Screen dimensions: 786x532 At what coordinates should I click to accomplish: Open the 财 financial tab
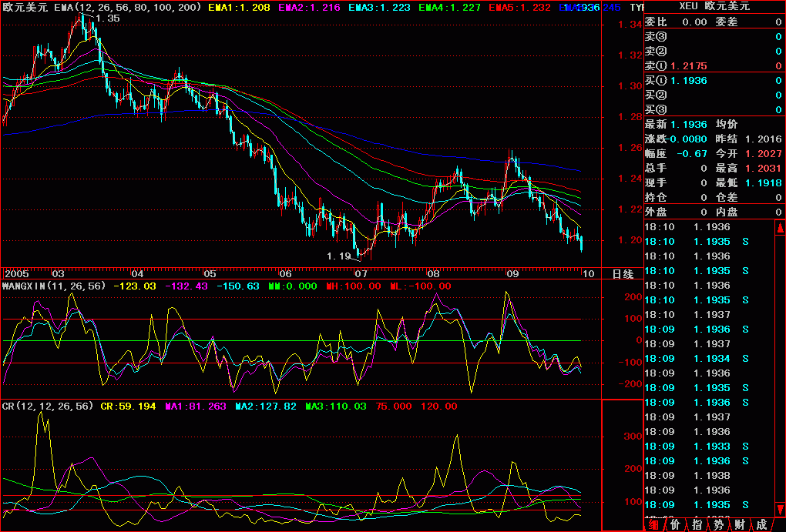[x=740, y=524]
